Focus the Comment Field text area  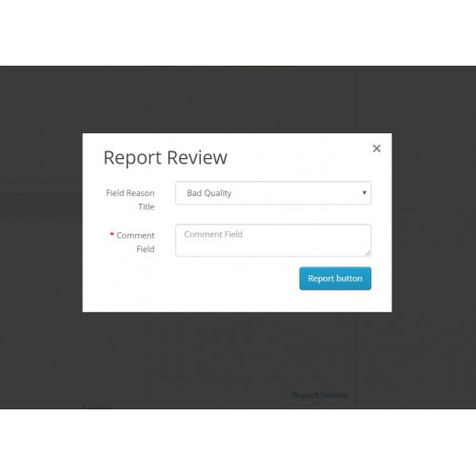click(x=273, y=240)
